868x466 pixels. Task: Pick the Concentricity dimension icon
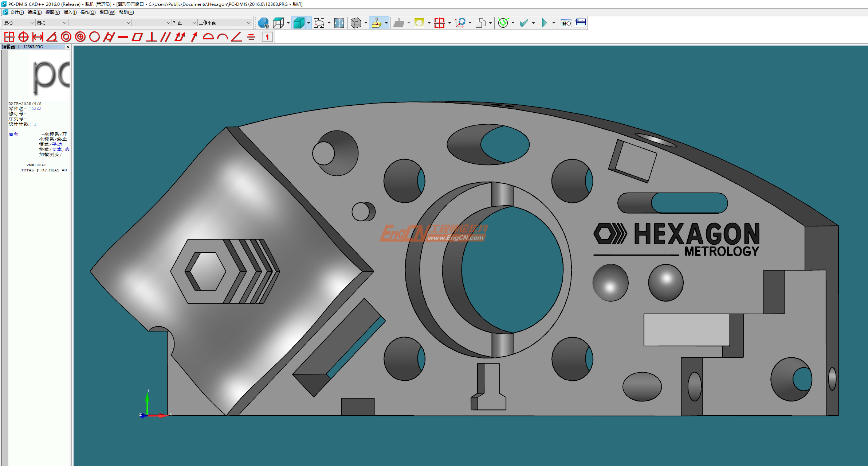66,37
